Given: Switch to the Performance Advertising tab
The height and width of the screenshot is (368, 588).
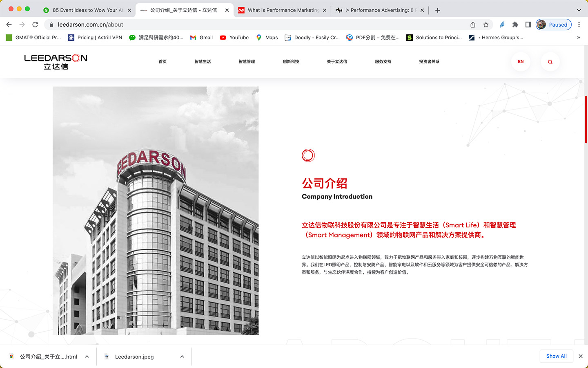Looking at the screenshot, I should [380, 10].
